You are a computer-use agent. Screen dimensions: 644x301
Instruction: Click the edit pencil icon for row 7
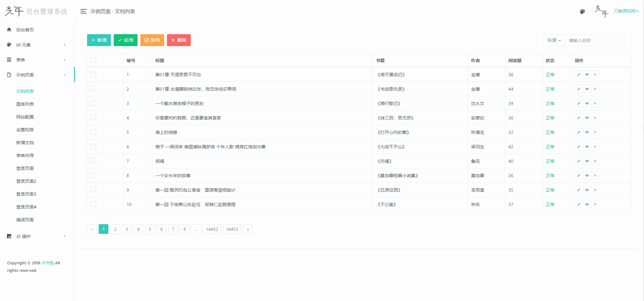(579, 161)
